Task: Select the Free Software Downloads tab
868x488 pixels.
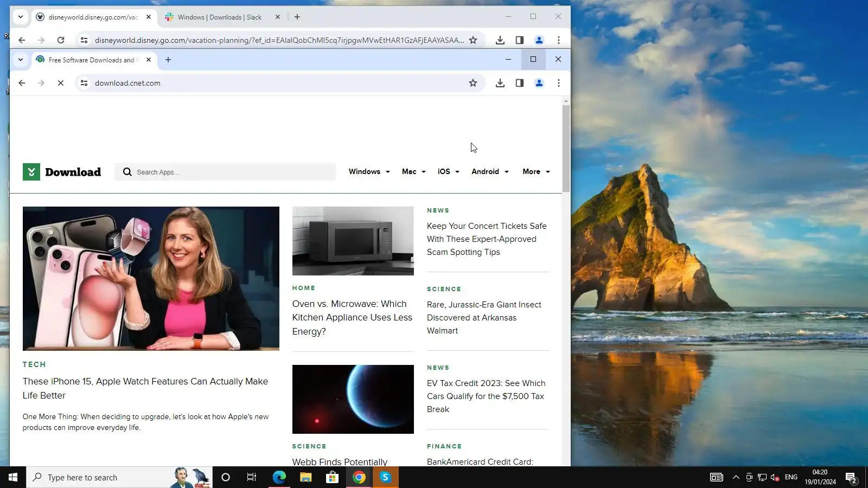Action: click(x=93, y=60)
